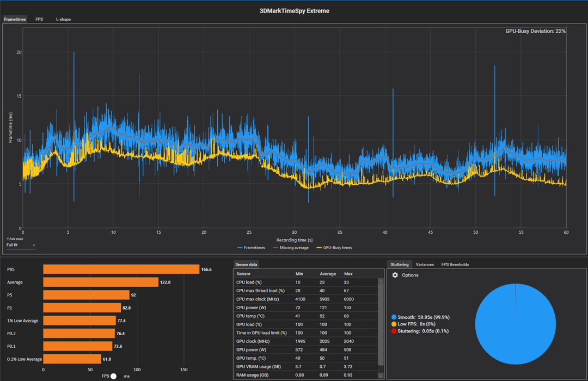Click the '3DMarkTimeSpy Extreme' chart title
Viewport: 588px width, 381px height.
coord(295,11)
